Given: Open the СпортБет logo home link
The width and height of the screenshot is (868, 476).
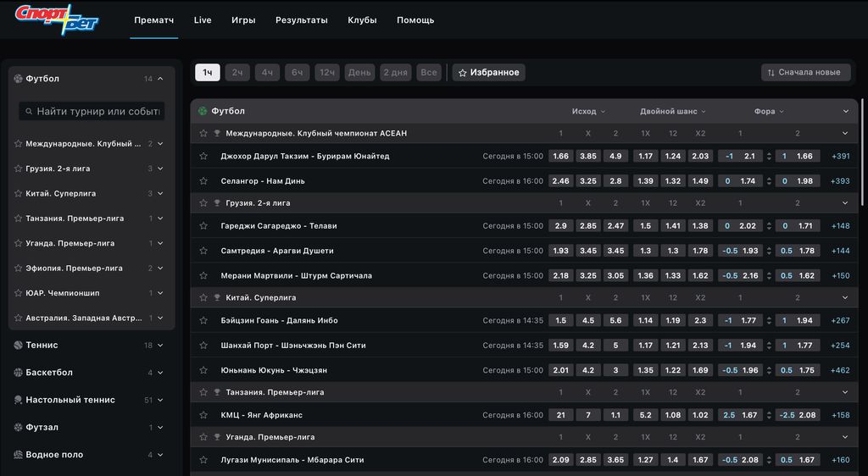Looking at the screenshot, I should pos(57,19).
